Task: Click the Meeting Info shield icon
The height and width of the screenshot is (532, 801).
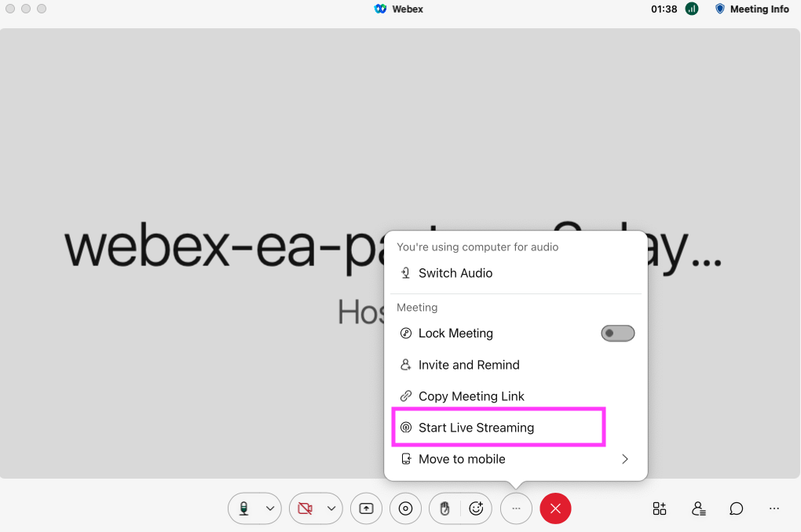Action: pyautogui.click(x=720, y=9)
